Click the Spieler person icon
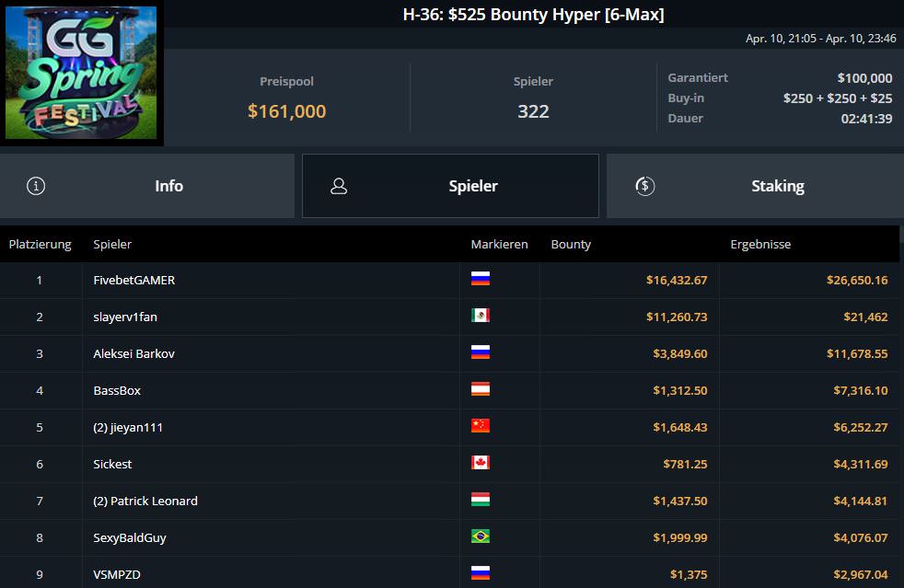 click(x=339, y=186)
